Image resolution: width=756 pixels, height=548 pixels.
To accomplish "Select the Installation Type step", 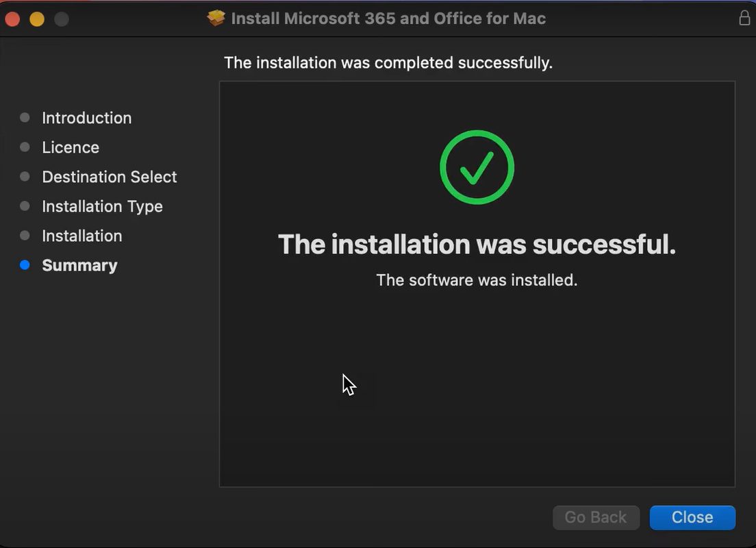I will point(102,206).
